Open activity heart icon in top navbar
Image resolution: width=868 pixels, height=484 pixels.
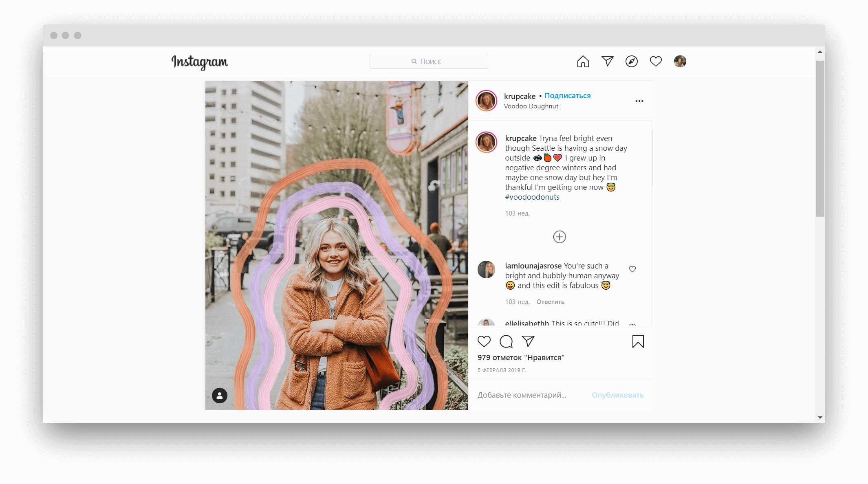coord(656,62)
